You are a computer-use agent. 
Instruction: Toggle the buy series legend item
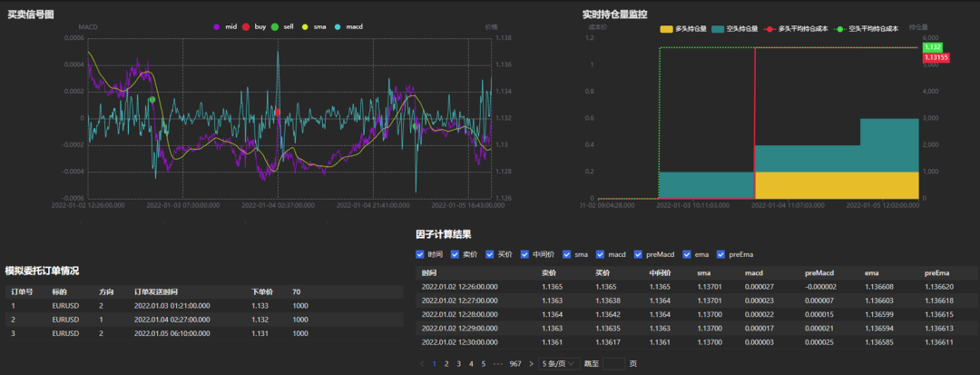(x=254, y=27)
